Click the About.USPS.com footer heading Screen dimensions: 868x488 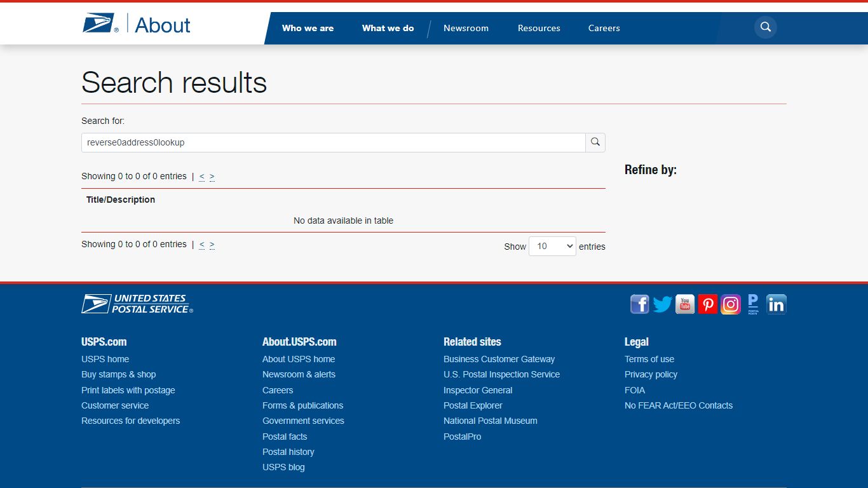pyautogui.click(x=299, y=341)
